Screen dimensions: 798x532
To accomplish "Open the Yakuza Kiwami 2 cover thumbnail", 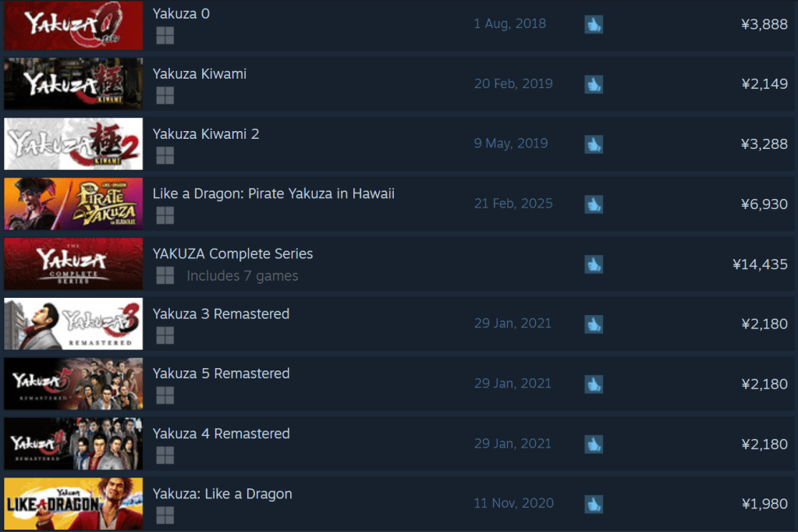I will coord(73,144).
